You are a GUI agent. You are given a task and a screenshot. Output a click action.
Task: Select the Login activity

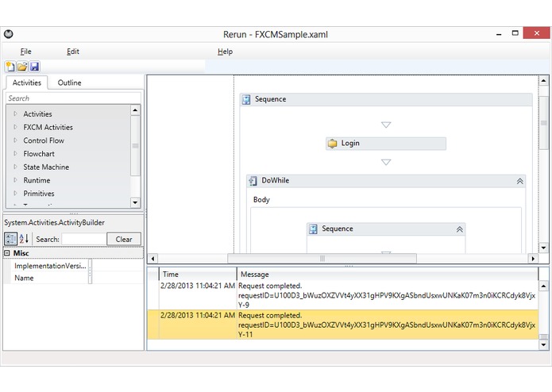(x=386, y=144)
